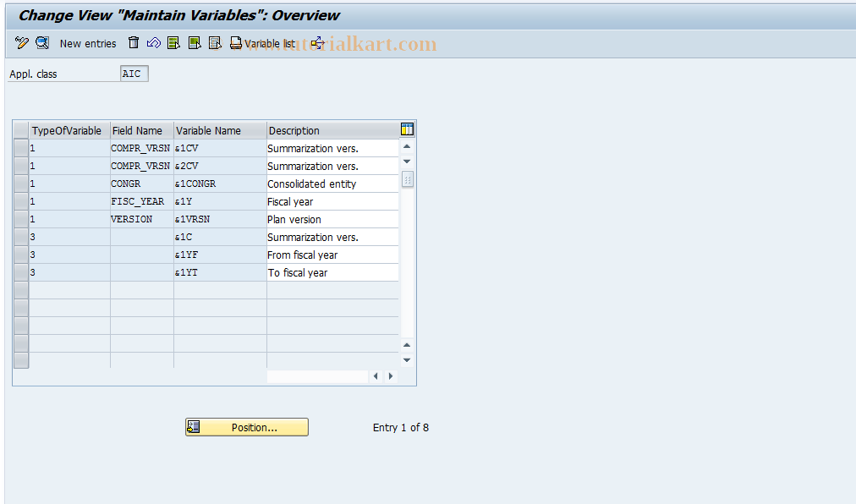Click Variable Name cell '&1VRSN'

(220, 220)
